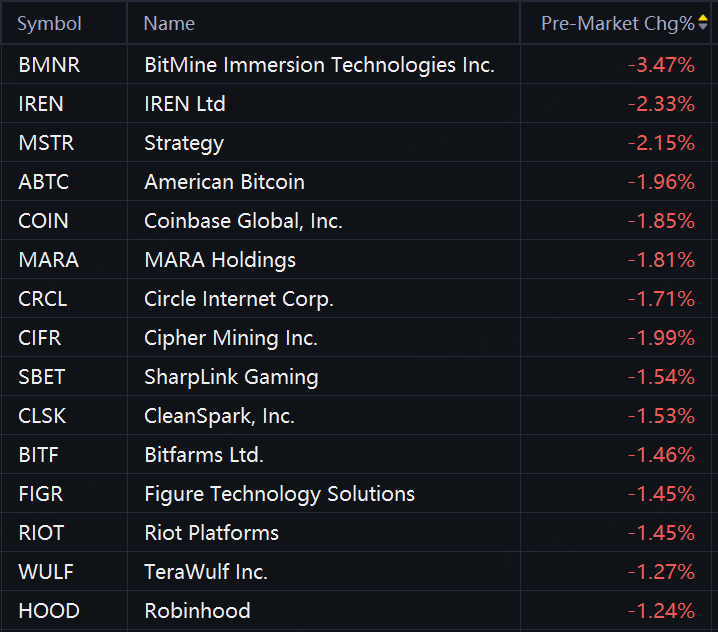Image resolution: width=718 pixels, height=632 pixels.
Task: Select Coinbase Global, Inc. name
Action: tap(243, 221)
